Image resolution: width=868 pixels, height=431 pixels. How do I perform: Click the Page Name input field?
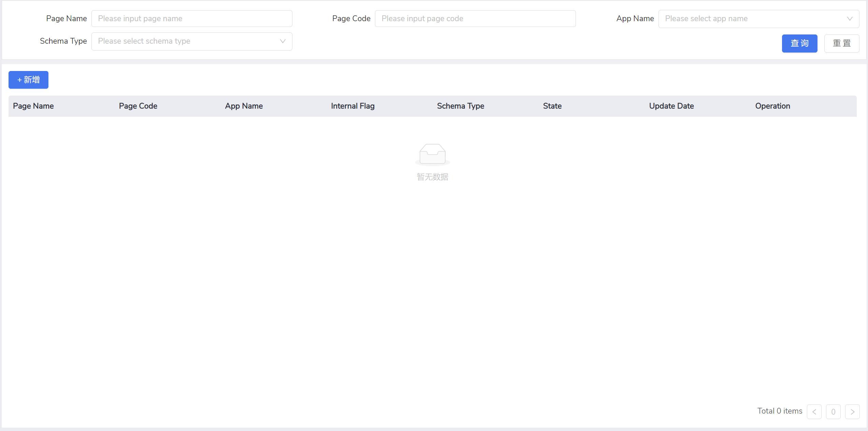tap(192, 19)
